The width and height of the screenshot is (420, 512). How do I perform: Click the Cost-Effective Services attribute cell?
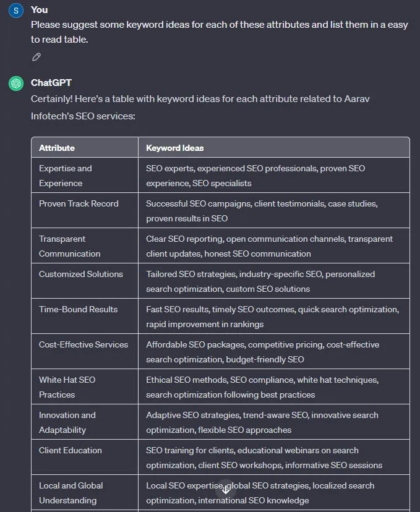(x=85, y=352)
